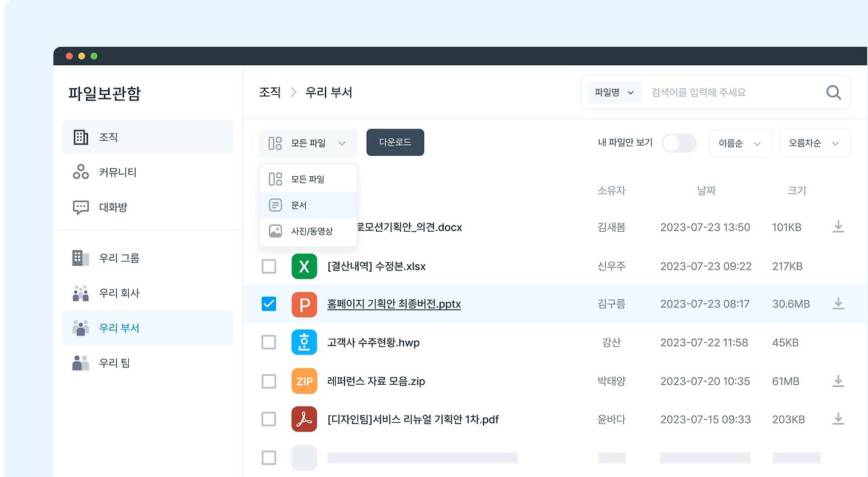Open 커뮤니티 in the sidebar
The height and width of the screenshot is (477, 868).
(x=147, y=172)
